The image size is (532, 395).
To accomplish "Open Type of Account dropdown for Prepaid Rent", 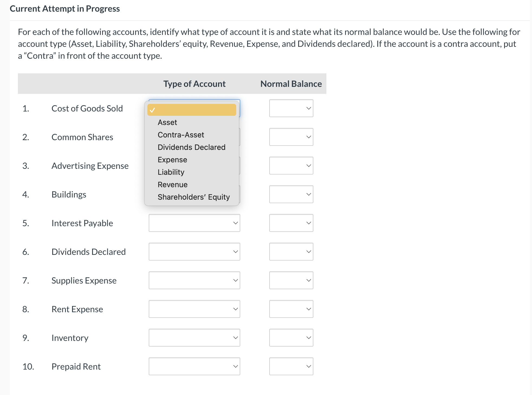I will pyautogui.click(x=194, y=366).
